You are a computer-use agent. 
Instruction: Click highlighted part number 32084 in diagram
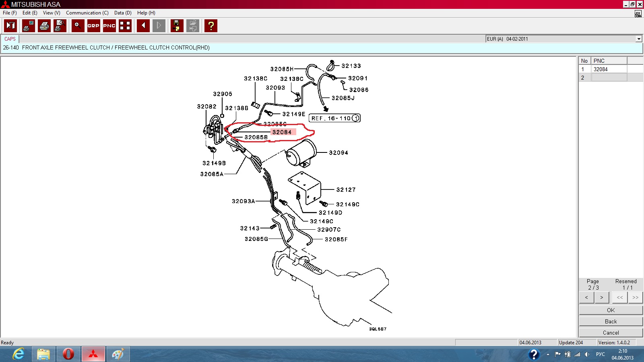pyautogui.click(x=282, y=132)
